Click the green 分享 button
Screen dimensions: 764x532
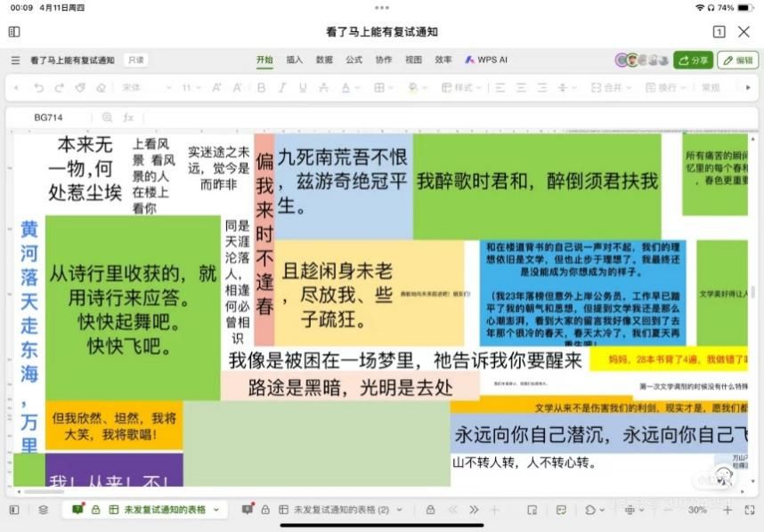(693, 60)
